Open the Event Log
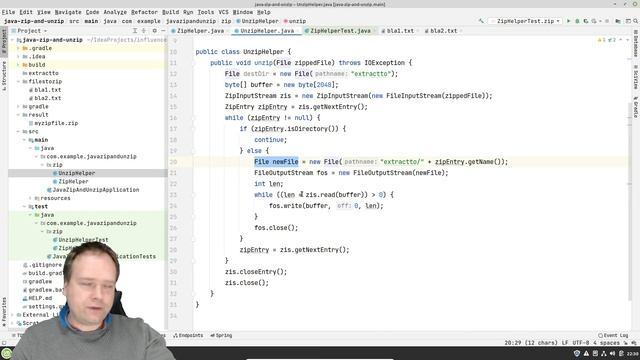Screen dimensions: 640x360 [x=613, y=335]
